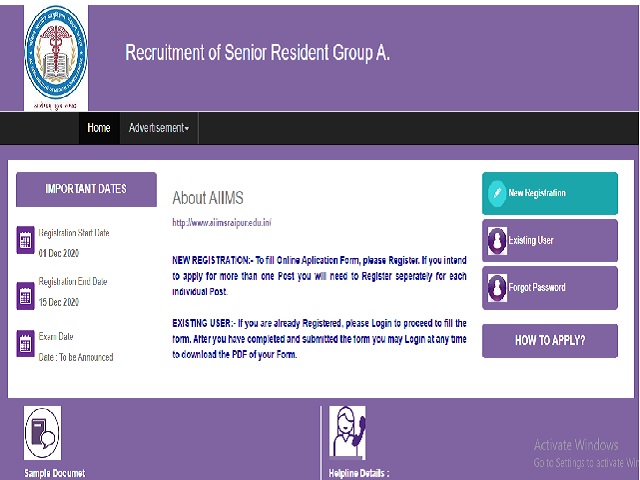Screen dimensions: 640x480
Task: Click the user icon in Existing User
Action: coord(497,241)
